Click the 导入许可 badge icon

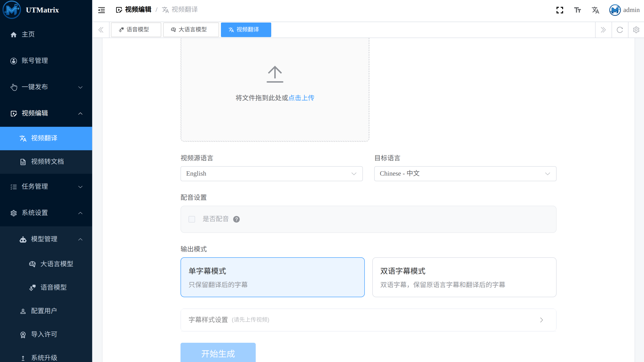(x=23, y=335)
